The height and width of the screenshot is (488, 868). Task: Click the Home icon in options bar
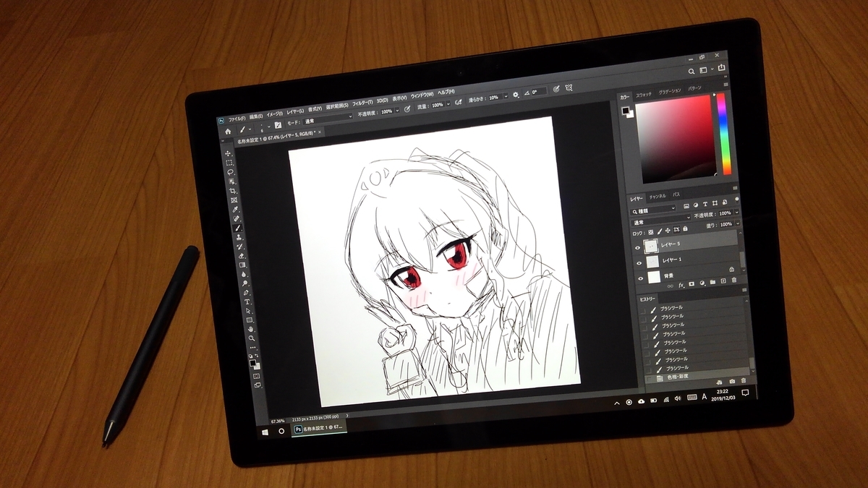pyautogui.click(x=228, y=132)
